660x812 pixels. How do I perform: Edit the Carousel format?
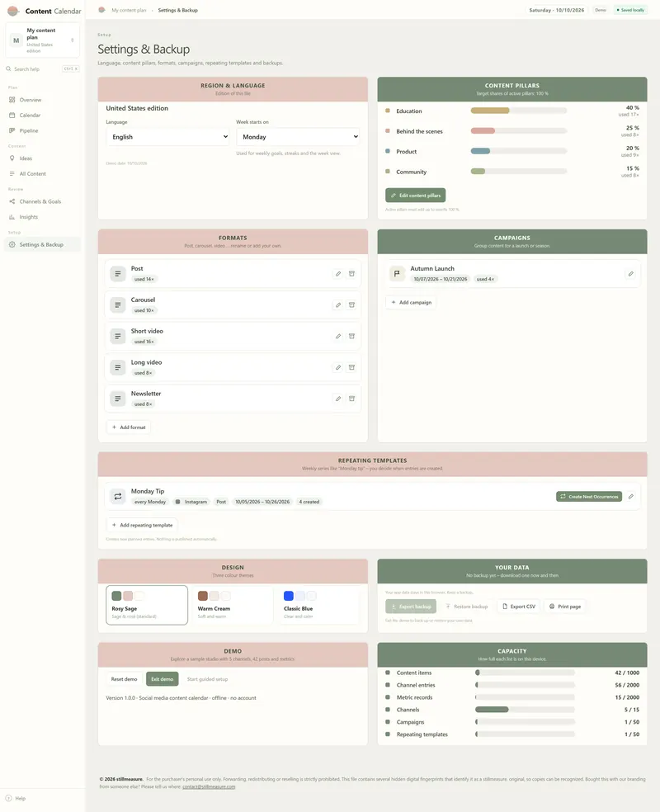tap(338, 305)
